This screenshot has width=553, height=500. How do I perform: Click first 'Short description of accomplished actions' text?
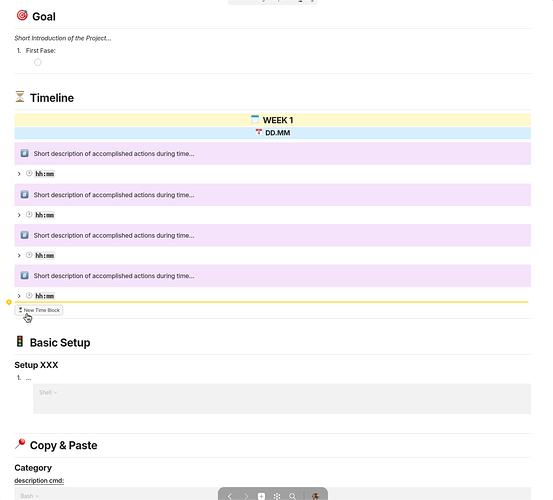click(114, 154)
